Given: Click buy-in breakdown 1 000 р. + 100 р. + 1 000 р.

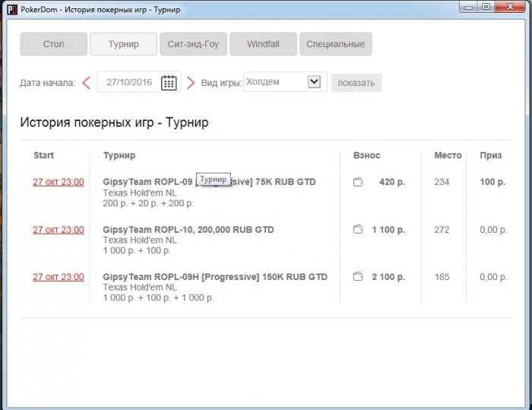Looking at the screenshot, I should click(x=158, y=297).
